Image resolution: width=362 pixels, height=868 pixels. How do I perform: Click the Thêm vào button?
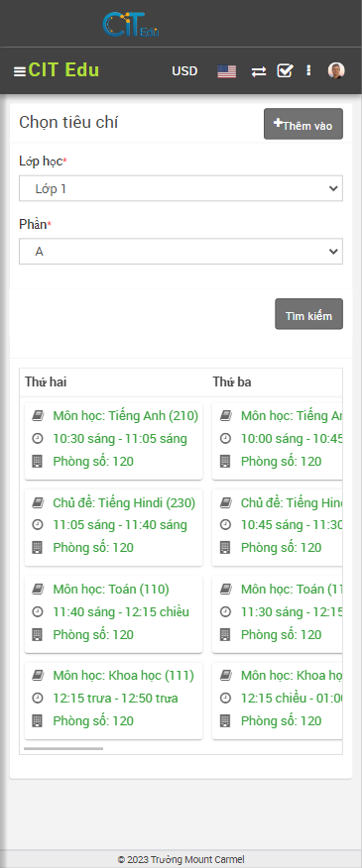click(x=303, y=124)
